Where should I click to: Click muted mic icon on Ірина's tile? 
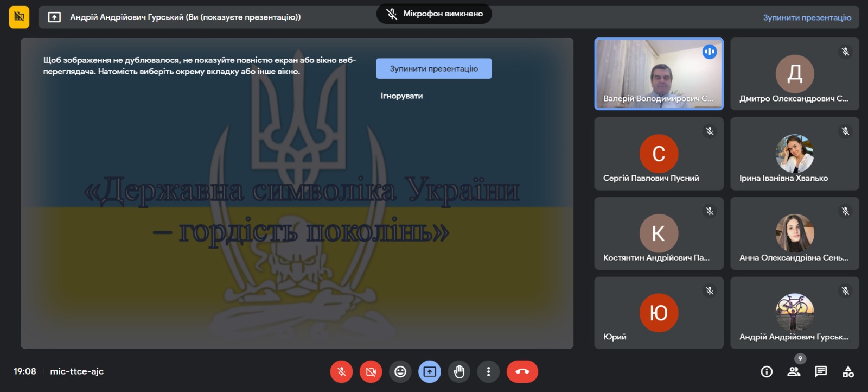pos(845,131)
